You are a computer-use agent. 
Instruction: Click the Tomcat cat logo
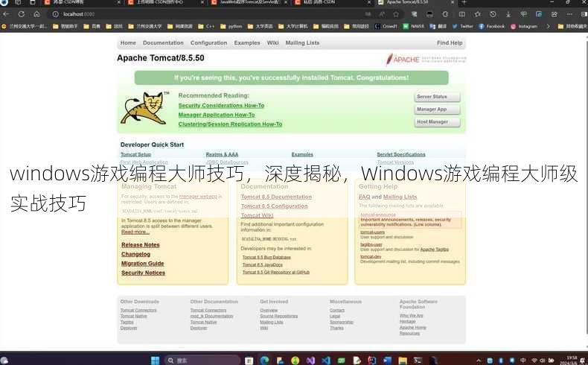click(x=145, y=108)
